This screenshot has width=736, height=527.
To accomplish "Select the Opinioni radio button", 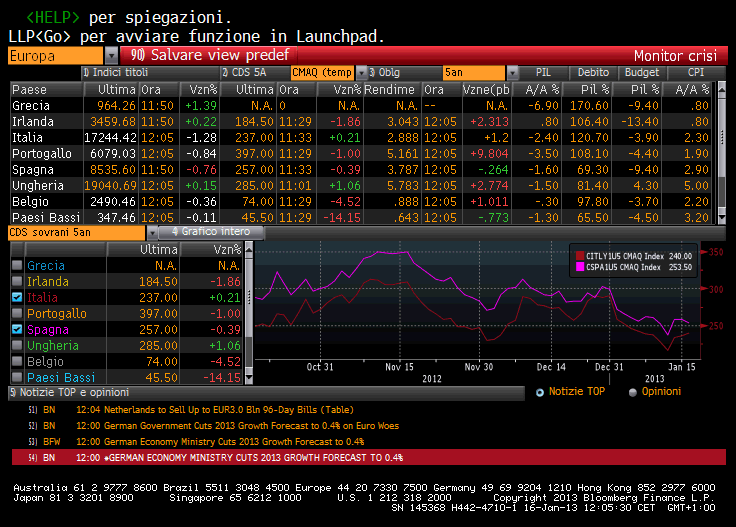I will [633, 392].
